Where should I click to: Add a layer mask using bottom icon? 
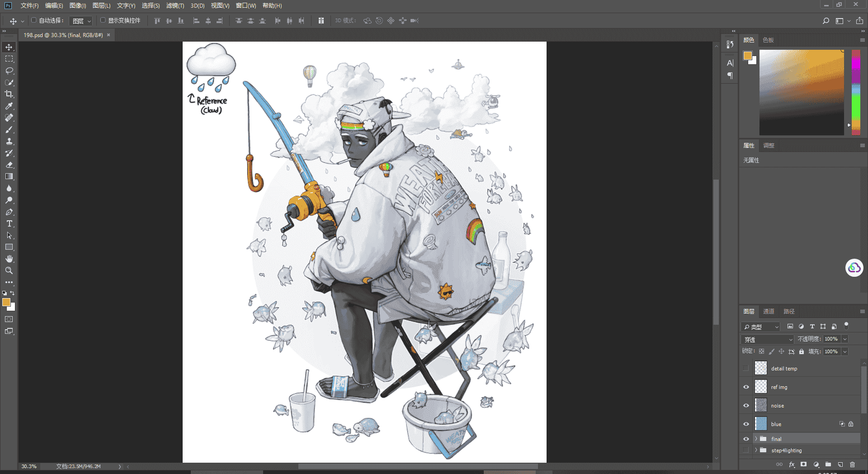click(x=803, y=464)
